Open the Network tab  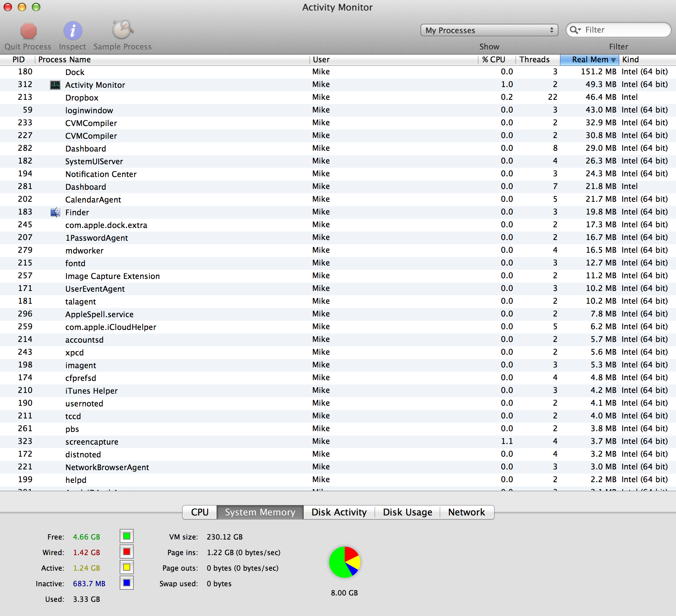point(467,512)
